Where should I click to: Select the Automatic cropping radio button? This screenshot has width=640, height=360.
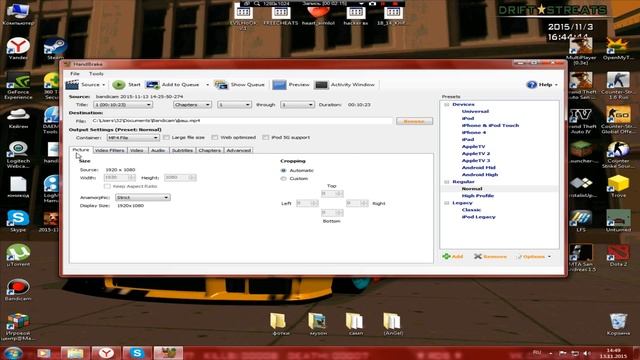[284, 171]
